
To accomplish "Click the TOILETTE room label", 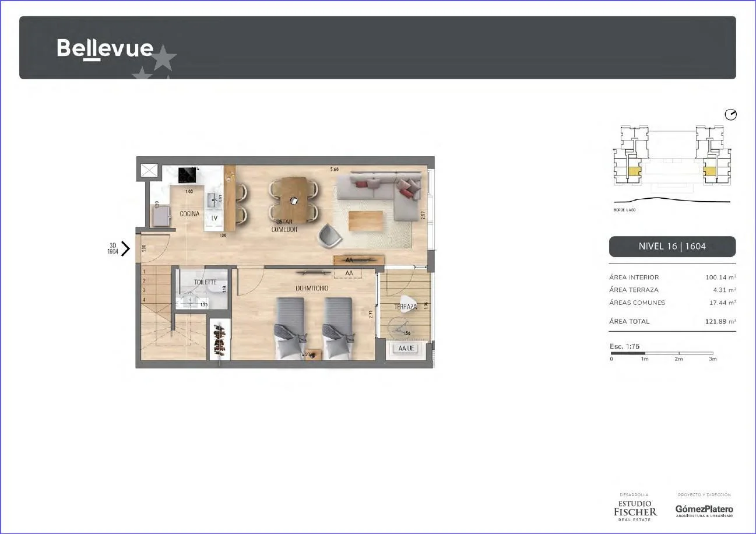I will point(205,282).
